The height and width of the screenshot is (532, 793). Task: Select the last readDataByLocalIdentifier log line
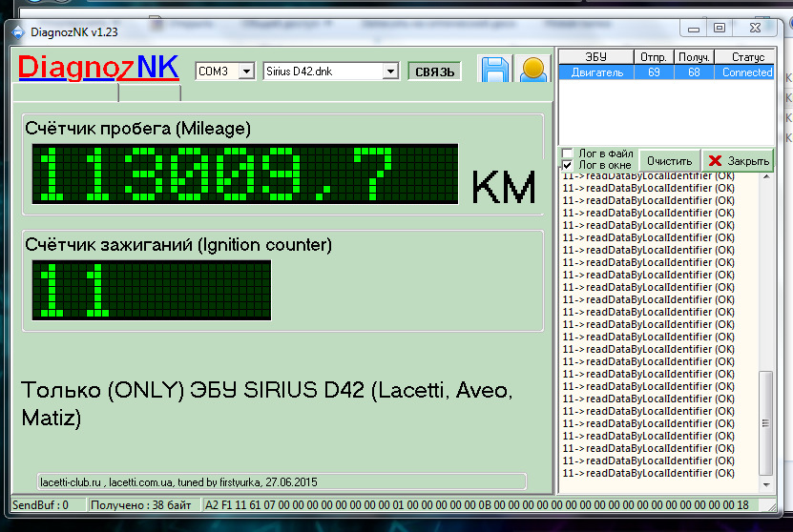point(648,474)
